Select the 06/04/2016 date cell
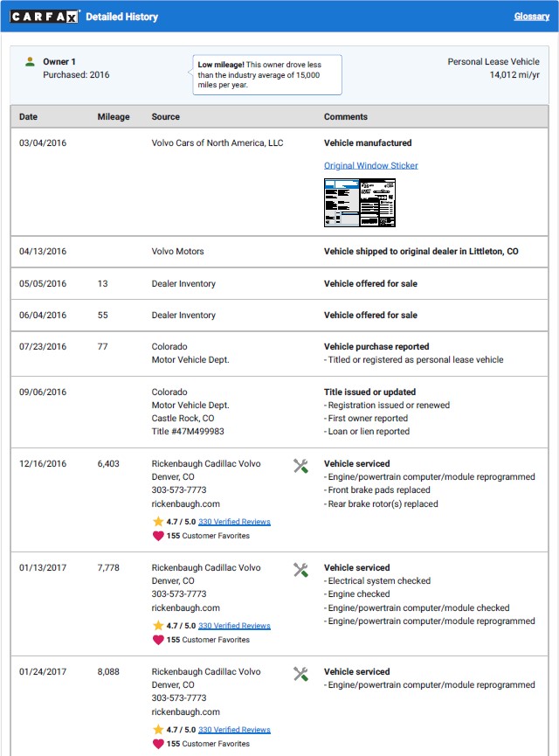The image size is (559, 756). click(x=43, y=316)
